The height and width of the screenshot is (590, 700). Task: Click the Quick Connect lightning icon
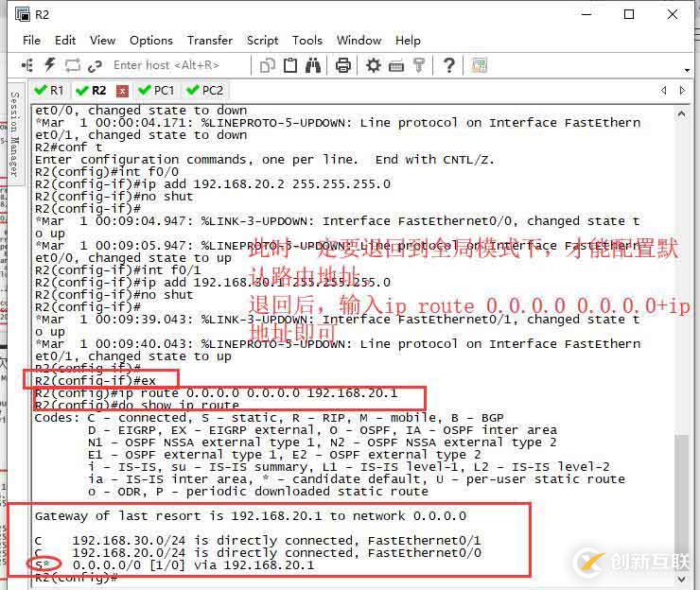tap(49, 65)
